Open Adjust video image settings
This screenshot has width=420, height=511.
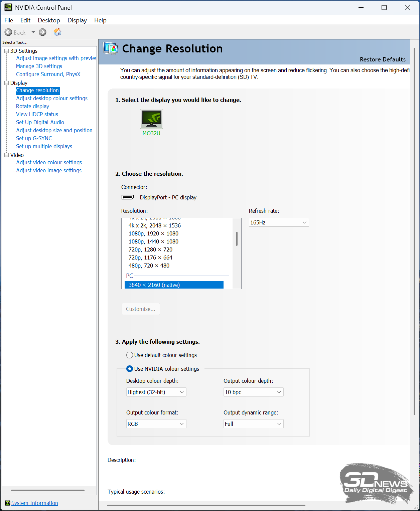pos(49,170)
